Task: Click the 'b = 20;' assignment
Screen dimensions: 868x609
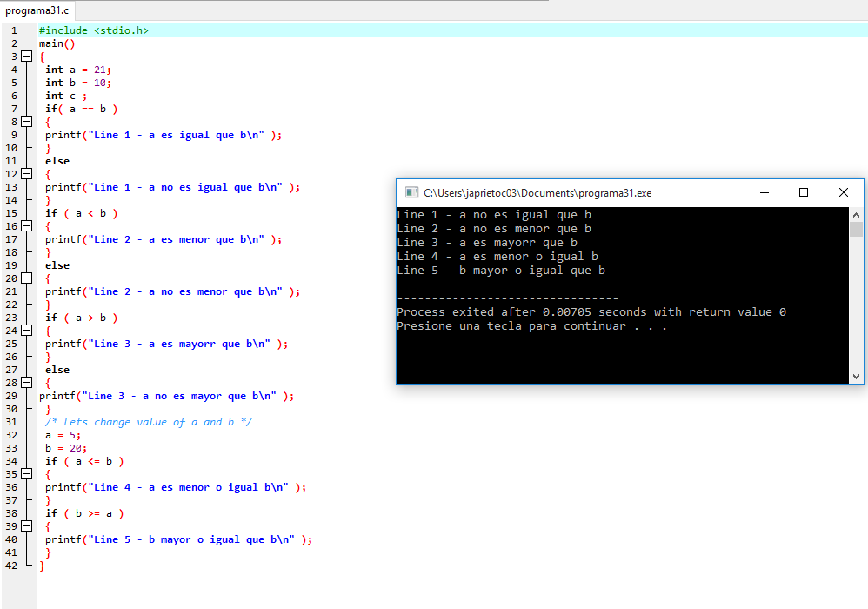Action: tap(66, 448)
